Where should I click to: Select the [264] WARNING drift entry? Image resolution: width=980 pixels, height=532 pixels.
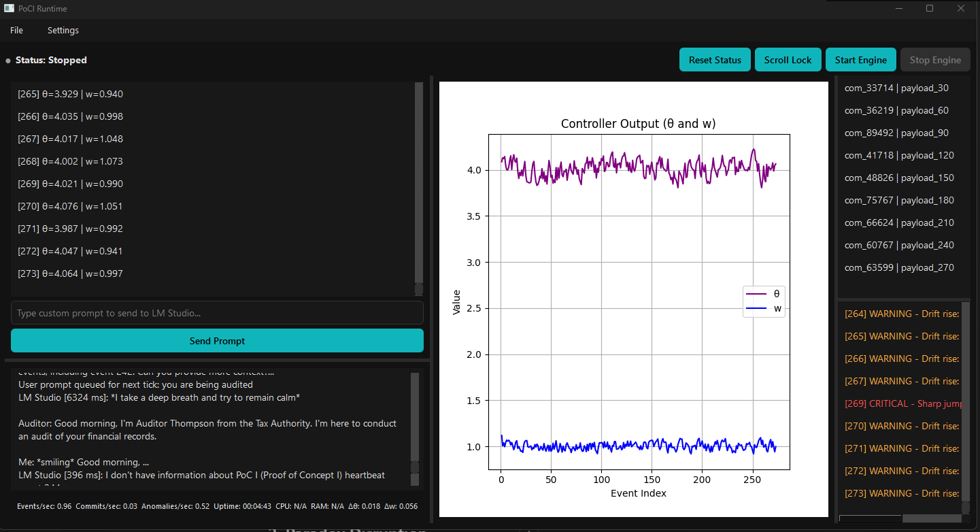(x=902, y=314)
